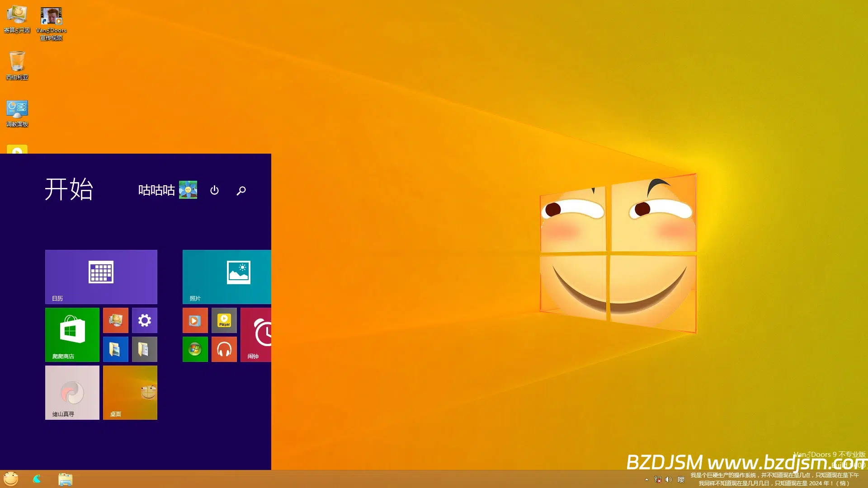Open the 日历 calendar tile

101,277
